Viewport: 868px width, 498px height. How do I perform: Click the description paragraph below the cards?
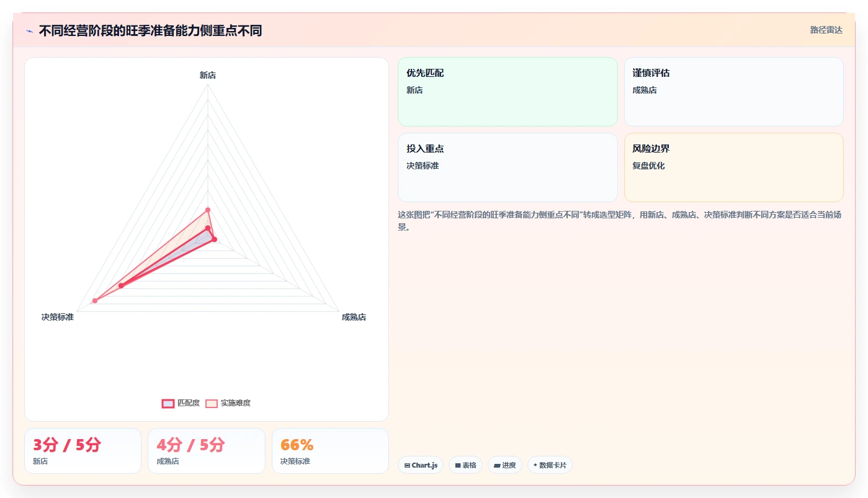(x=619, y=221)
